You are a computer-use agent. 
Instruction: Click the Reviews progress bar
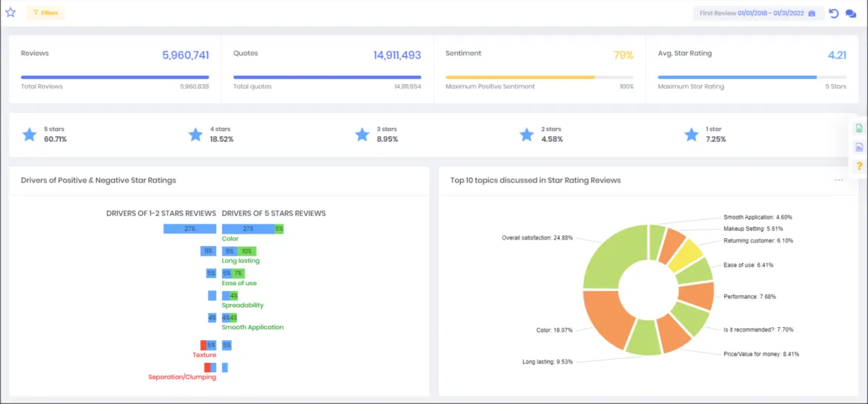[x=115, y=77]
